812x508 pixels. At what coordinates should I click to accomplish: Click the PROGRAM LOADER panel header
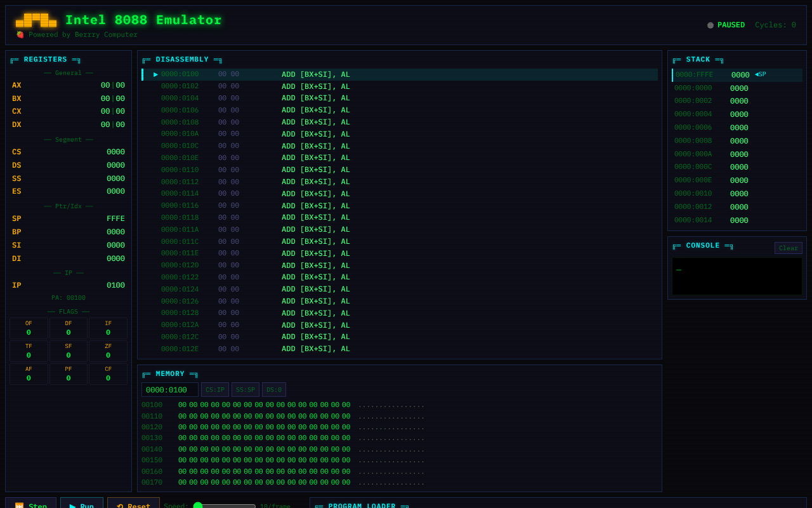pyautogui.click(x=362, y=506)
